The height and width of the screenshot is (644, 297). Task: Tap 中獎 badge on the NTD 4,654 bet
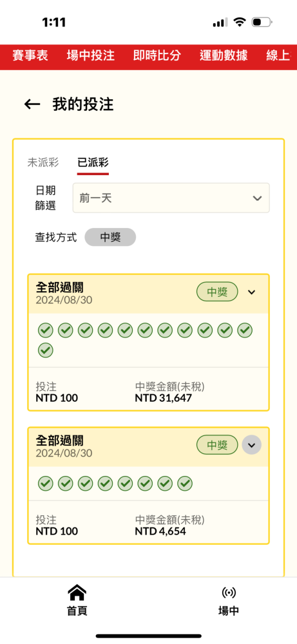click(217, 445)
